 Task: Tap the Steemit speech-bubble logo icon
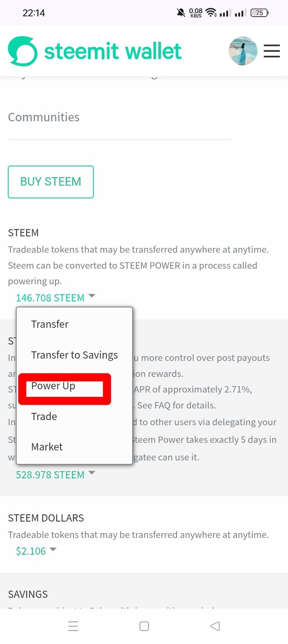(22, 51)
